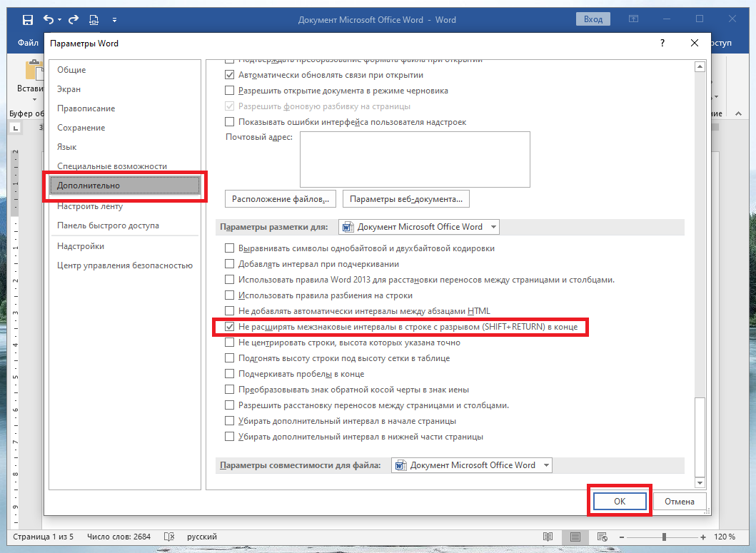The height and width of the screenshot is (553, 756).
Task: Click the ribbon display options icon
Action: pos(633,19)
